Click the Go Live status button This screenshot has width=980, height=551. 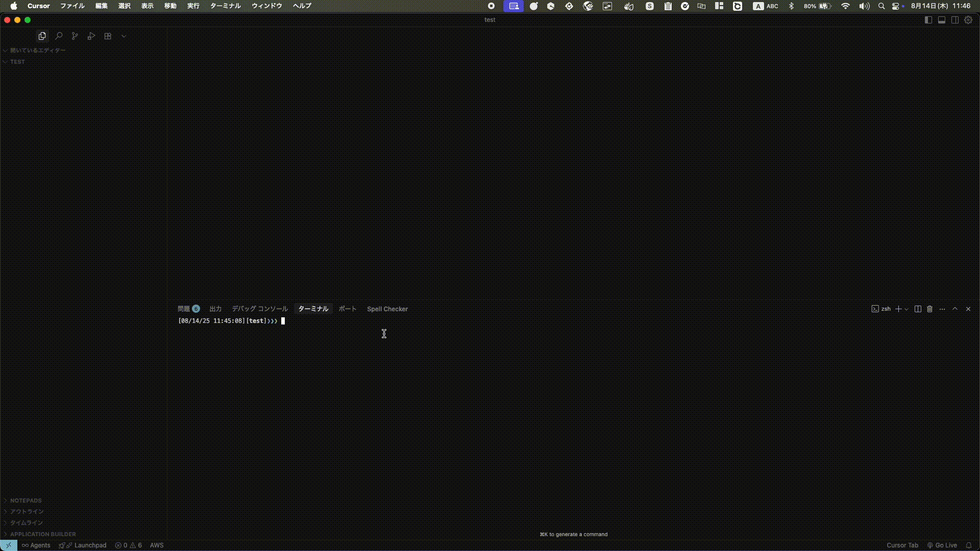pyautogui.click(x=942, y=545)
